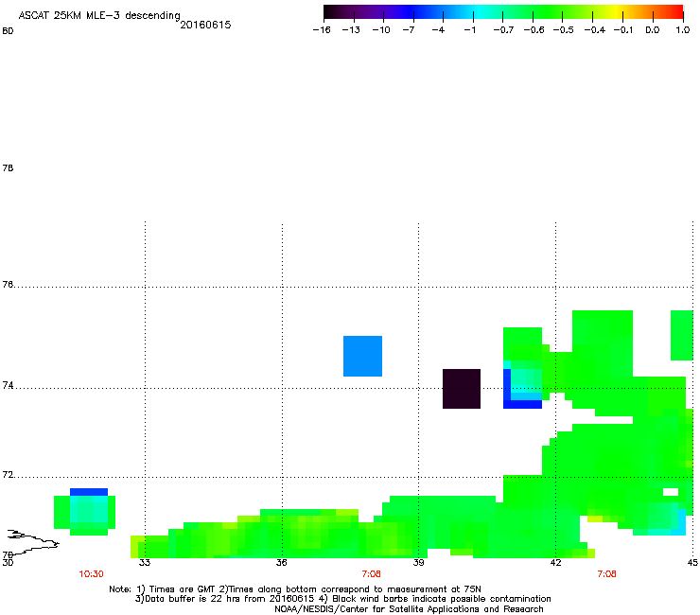Click the '-0.4' color scale label
Screen dimensions: 700x615
(595, 30)
